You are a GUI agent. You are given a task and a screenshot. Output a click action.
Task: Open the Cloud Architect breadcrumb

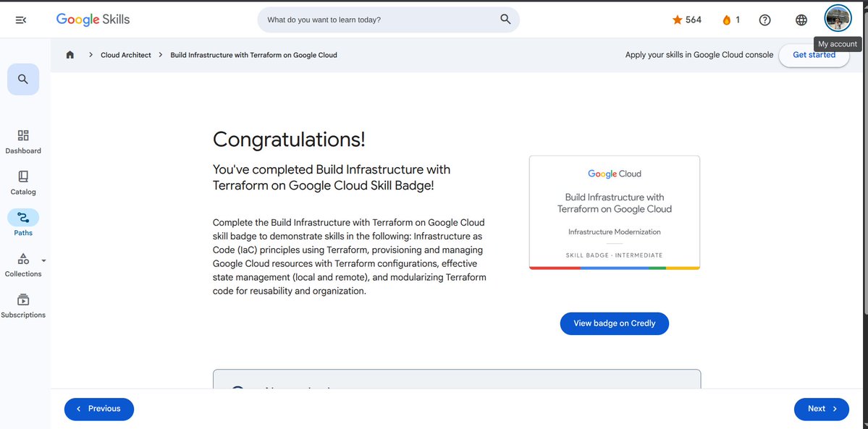(126, 55)
